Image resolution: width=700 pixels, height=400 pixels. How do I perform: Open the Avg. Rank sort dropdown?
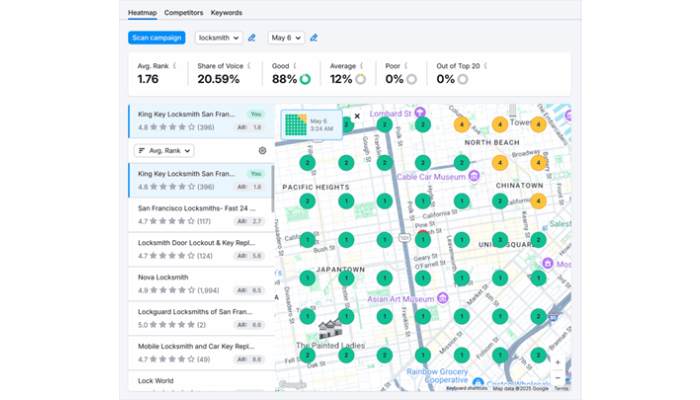tap(163, 150)
